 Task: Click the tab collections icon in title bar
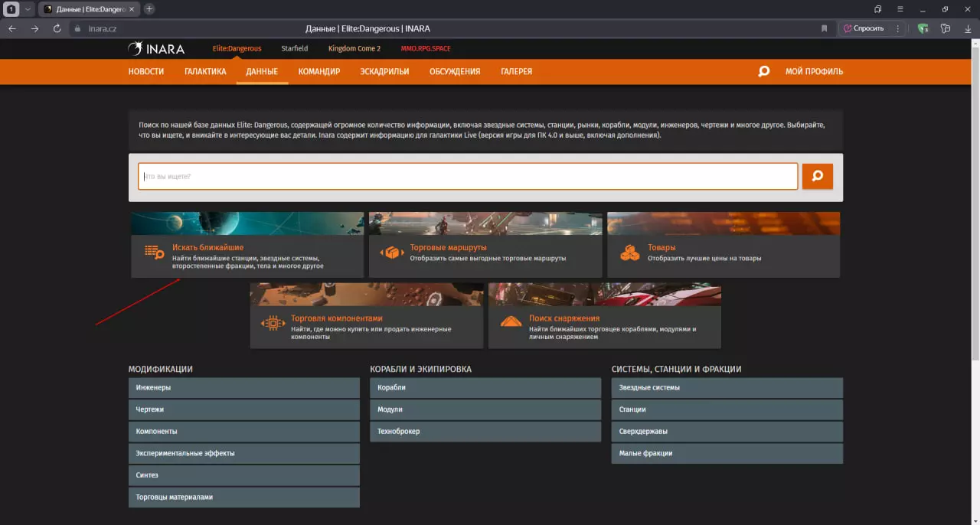point(878,9)
